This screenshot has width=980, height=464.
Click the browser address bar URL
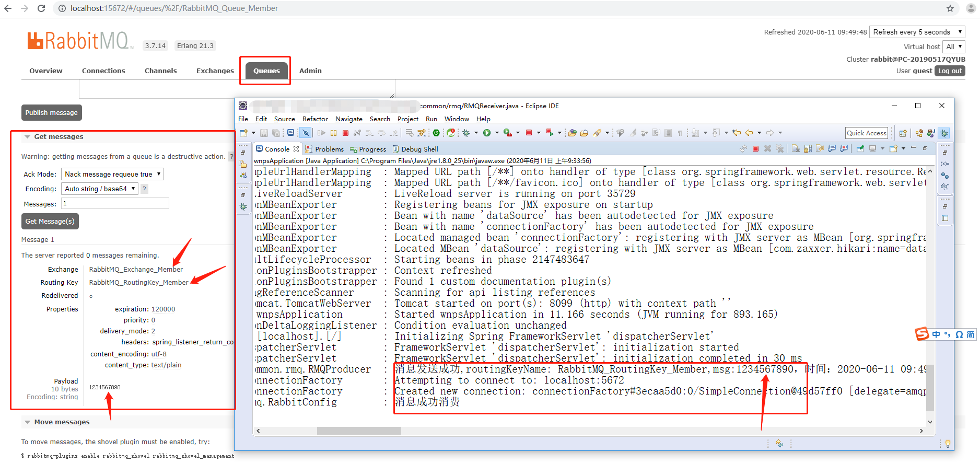coord(174,8)
